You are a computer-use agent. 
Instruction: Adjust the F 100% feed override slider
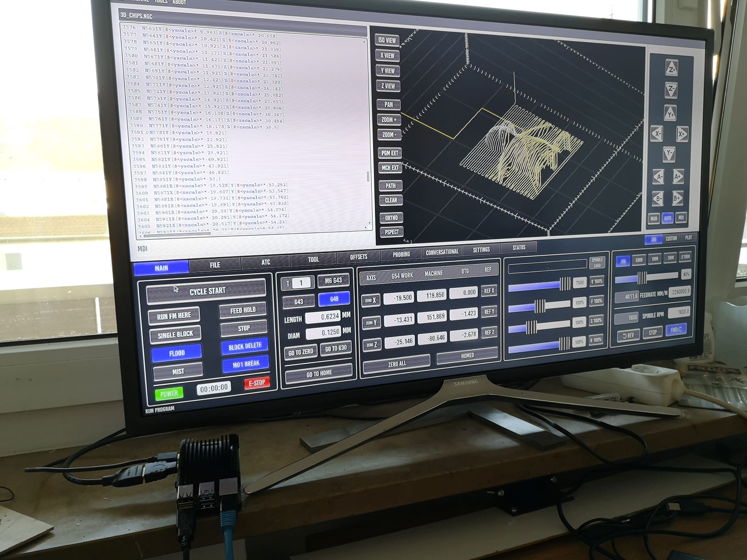[540, 306]
